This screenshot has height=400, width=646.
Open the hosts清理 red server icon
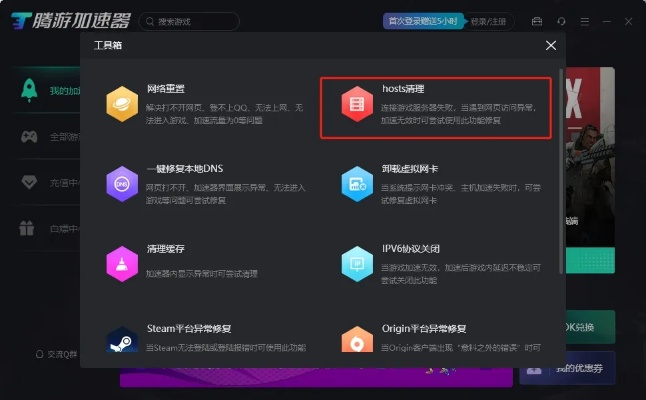pos(357,104)
